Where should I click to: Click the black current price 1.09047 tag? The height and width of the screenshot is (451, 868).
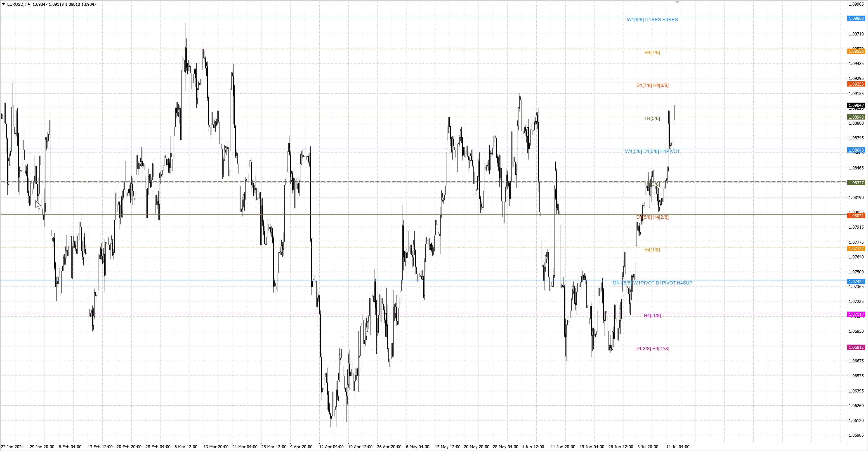856,106
